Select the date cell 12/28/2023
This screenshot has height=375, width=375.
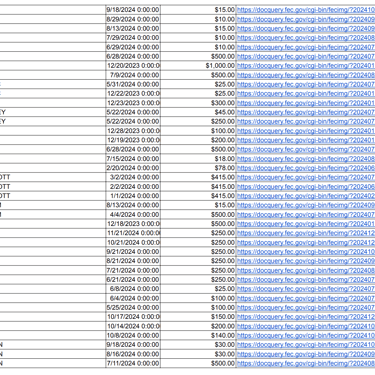coord(133,131)
